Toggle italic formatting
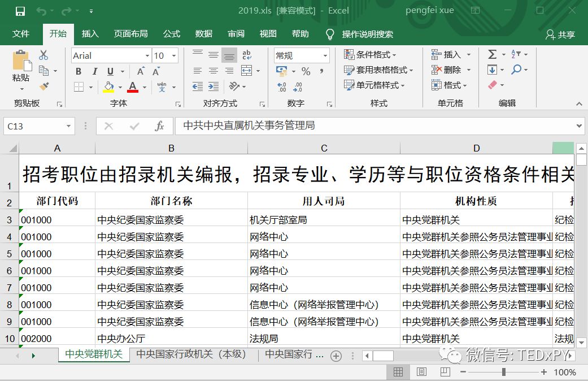 [x=94, y=72]
